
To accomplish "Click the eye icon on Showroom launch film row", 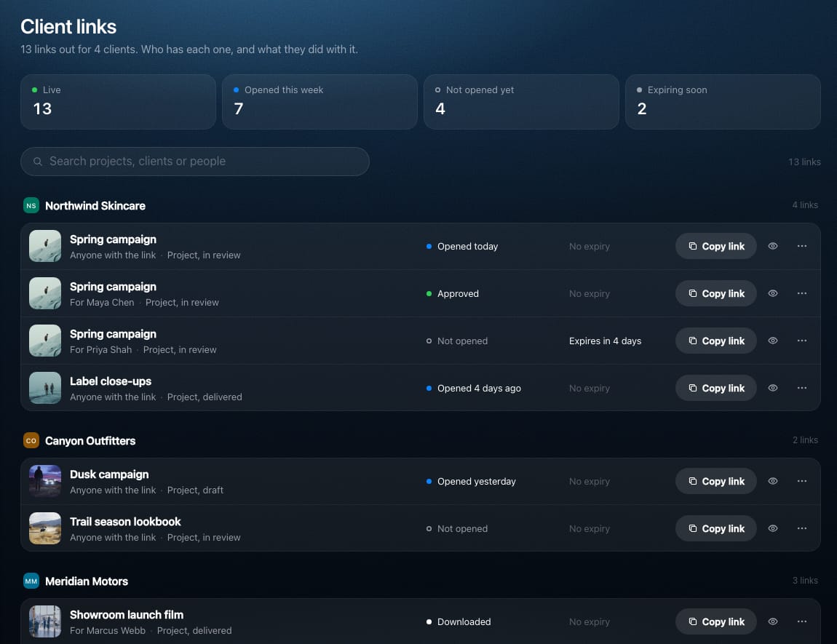I will click(x=772, y=621).
